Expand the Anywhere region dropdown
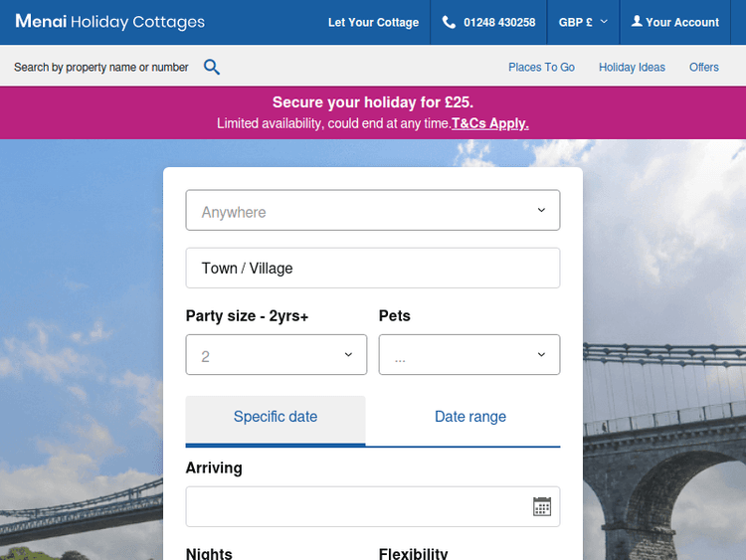Viewport: 746px width, 560px height. point(373,211)
